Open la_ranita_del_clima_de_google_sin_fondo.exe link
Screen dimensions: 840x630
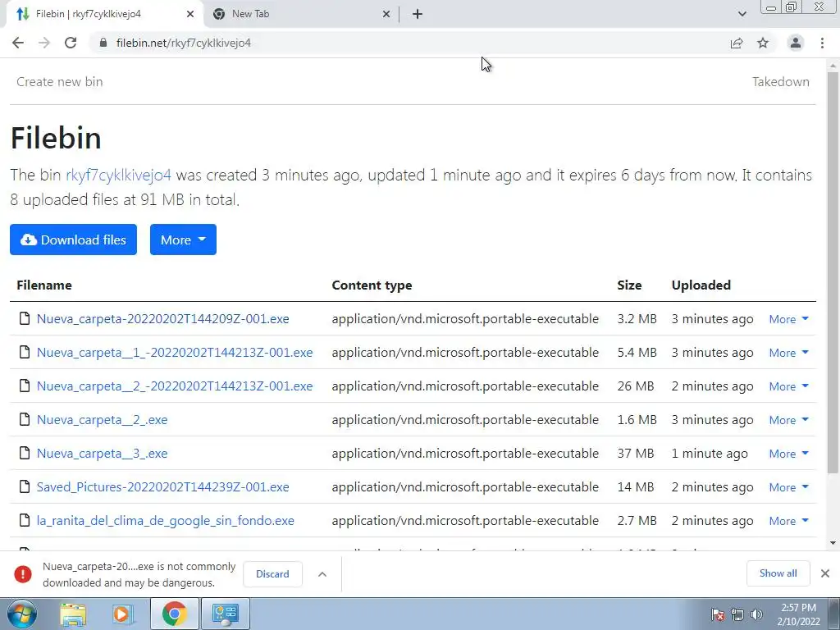(x=166, y=520)
